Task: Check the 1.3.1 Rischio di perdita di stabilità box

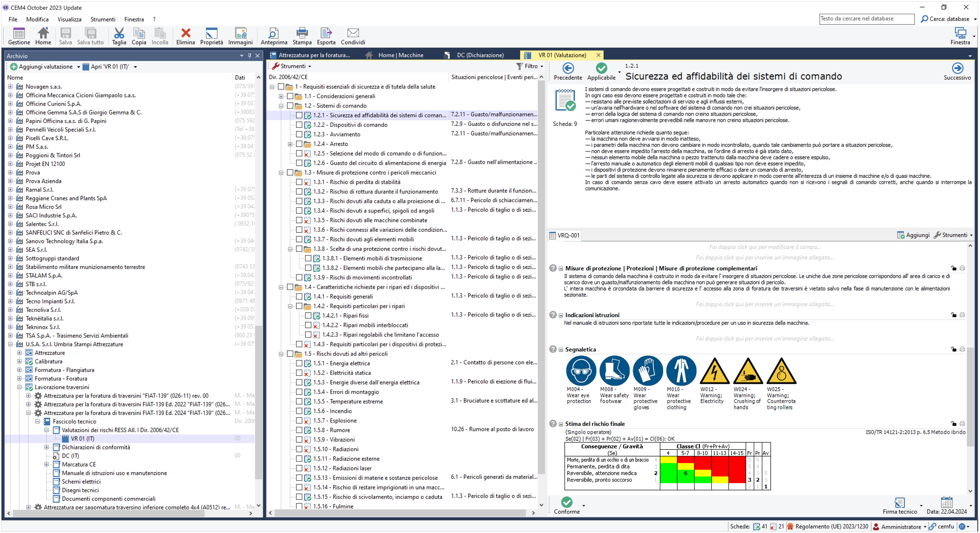Action: click(299, 182)
